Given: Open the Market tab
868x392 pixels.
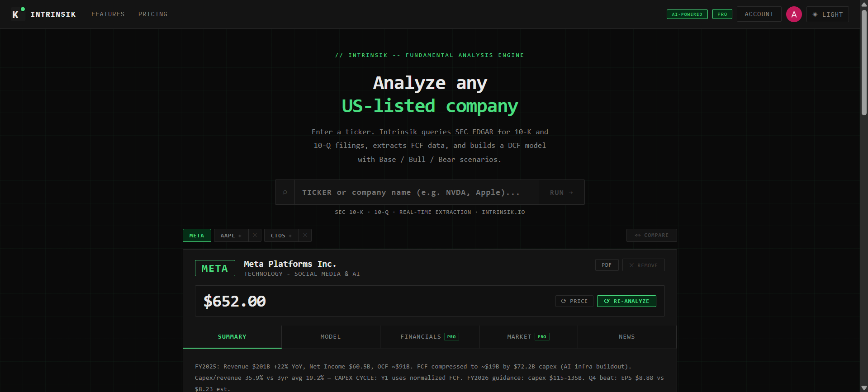Looking at the screenshot, I should point(528,337).
